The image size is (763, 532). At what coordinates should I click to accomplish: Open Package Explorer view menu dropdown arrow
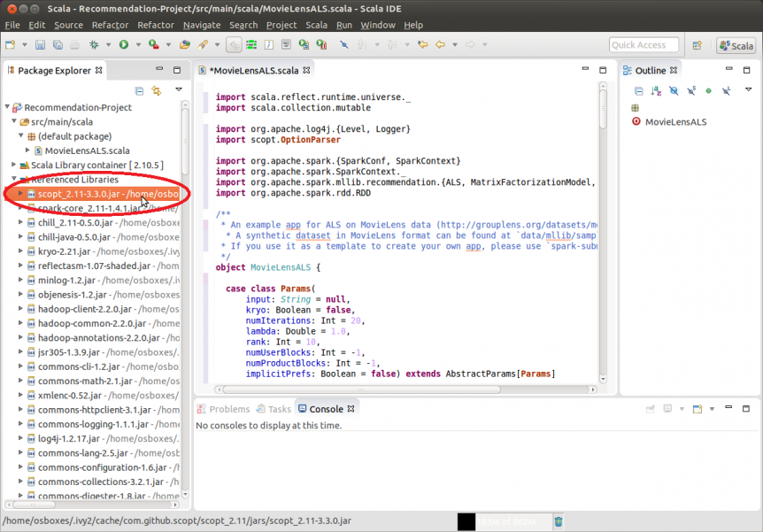(x=178, y=89)
